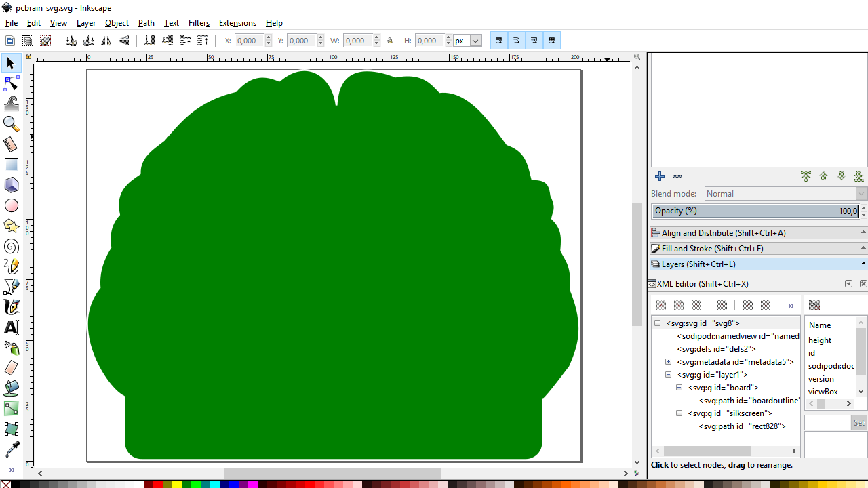Toggle the measurement tool
Viewport: 868px width, 488px height.
11,144
